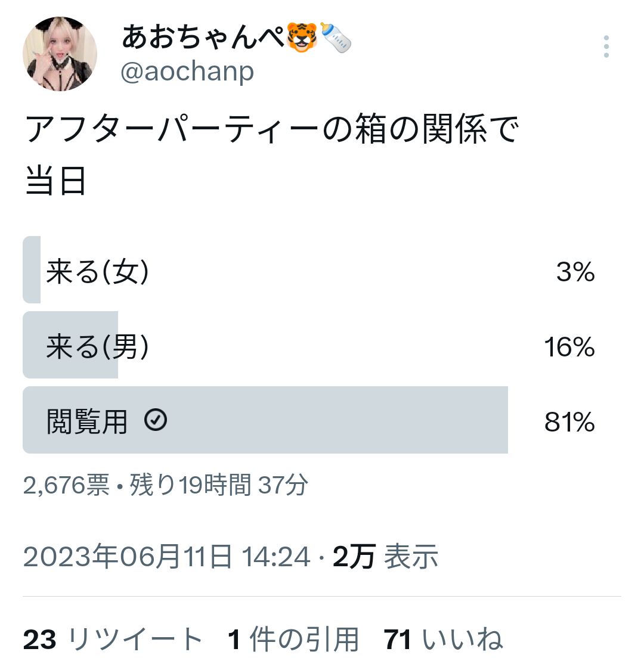Screen dimensions: 644x661
Task: Click the 81% poll result bar
Action: click(x=265, y=420)
